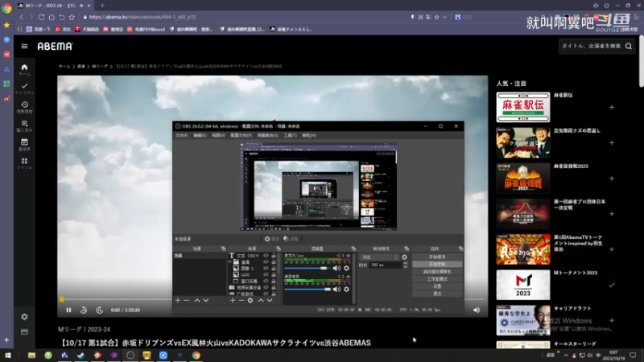Image resolution: width=644 pixels, height=362 pixels.
Task: Increase the transition duration with the up arrow
Action: coord(406,263)
